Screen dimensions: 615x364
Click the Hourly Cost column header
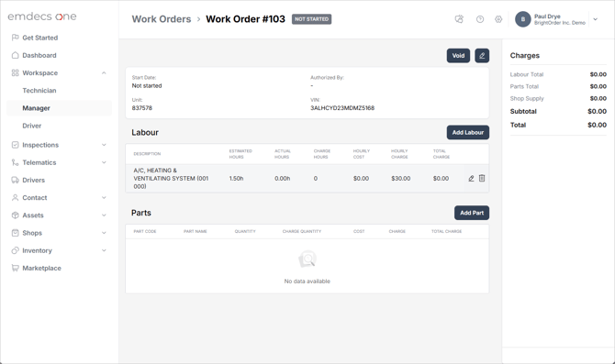(362, 154)
